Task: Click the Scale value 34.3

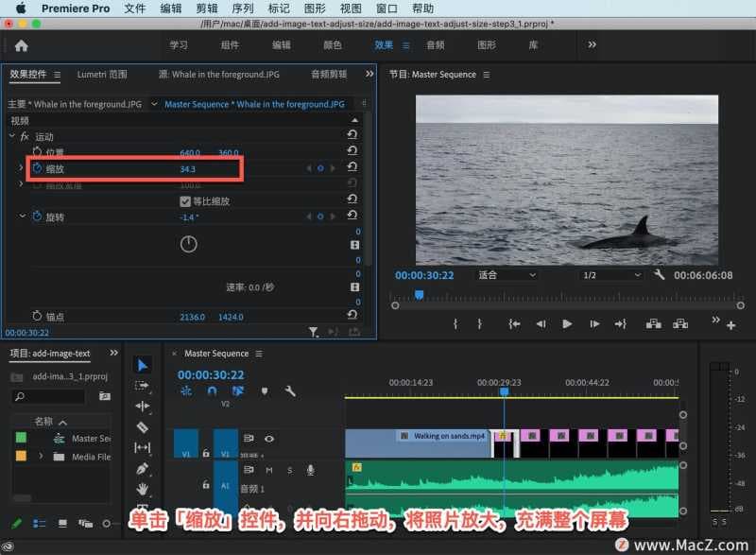Action: coord(187,168)
